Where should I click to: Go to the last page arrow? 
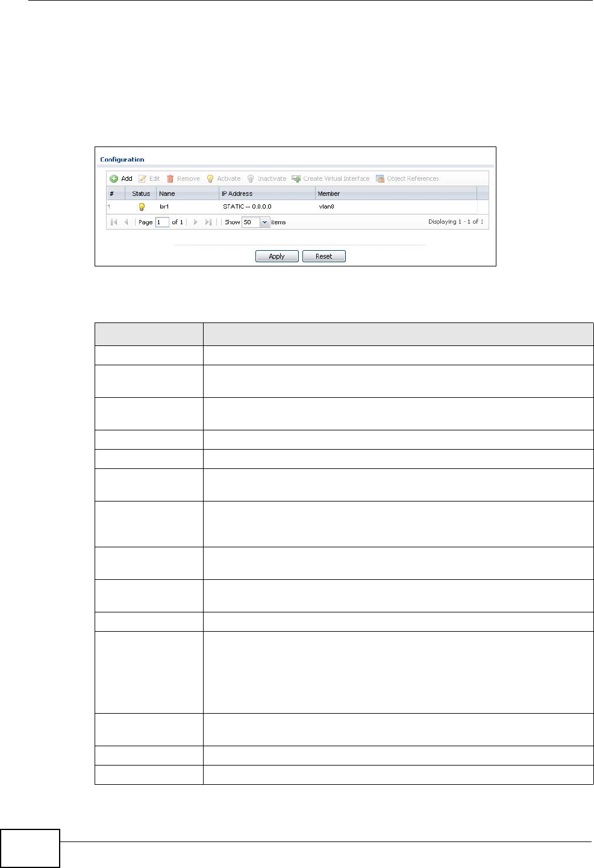[208, 222]
